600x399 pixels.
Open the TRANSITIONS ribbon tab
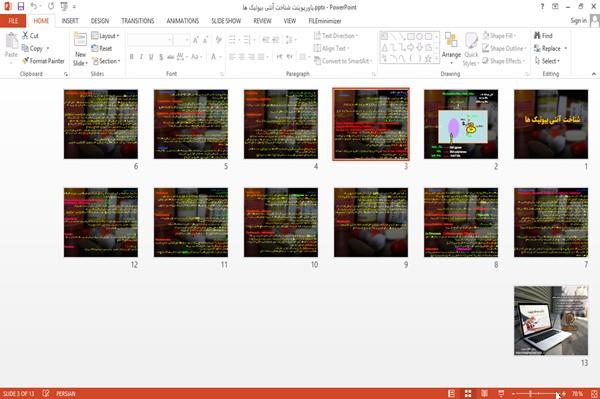coord(138,21)
